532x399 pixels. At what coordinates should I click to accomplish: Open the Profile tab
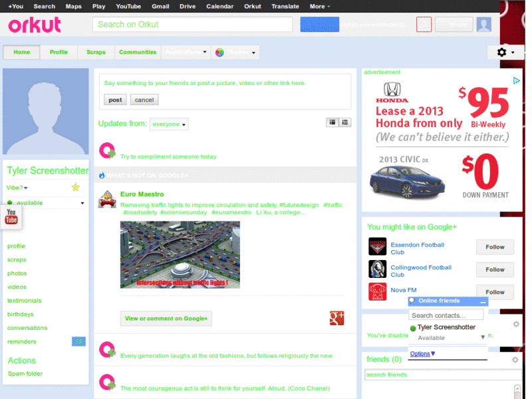point(59,53)
